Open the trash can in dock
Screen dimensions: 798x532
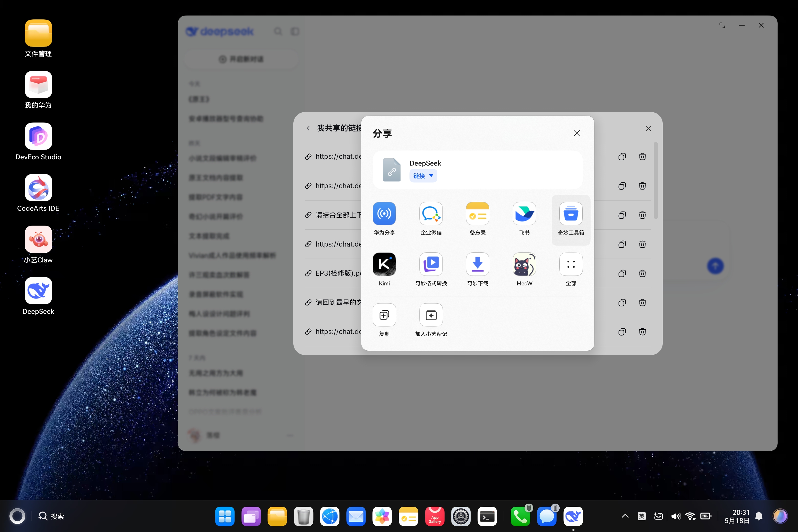(x=303, y=516)
